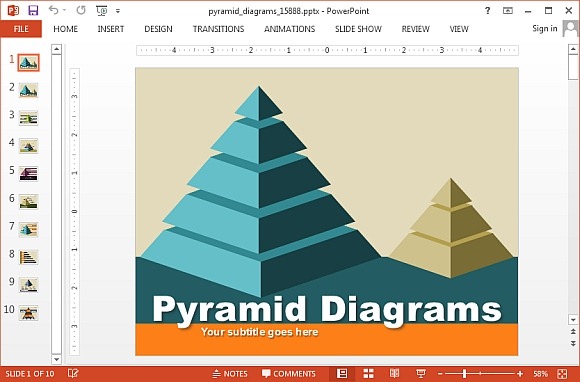This screenshot has width=580, height=382.
Task: Click the Pyramid Diagrams title text
Action: coord(327,310)
